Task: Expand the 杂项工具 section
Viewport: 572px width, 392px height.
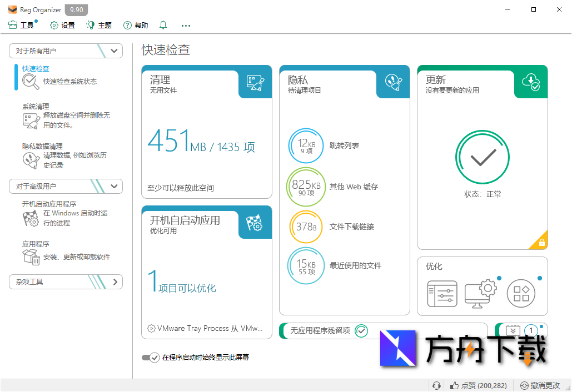Action: coord(115,282)
